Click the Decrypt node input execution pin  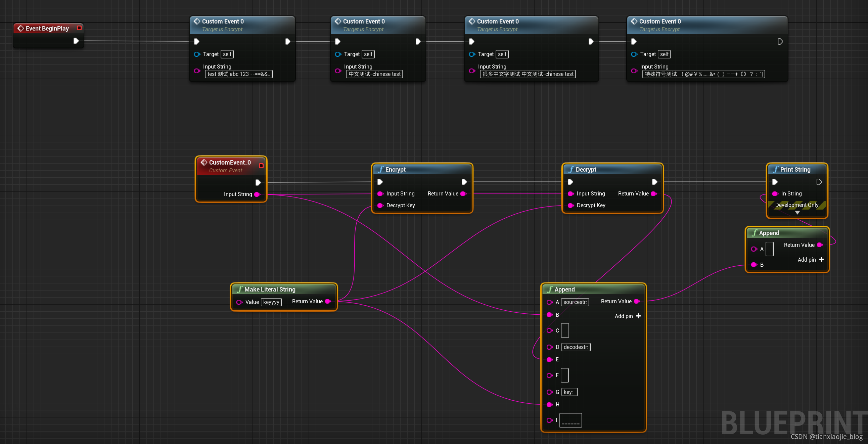(x=570, y=182)
